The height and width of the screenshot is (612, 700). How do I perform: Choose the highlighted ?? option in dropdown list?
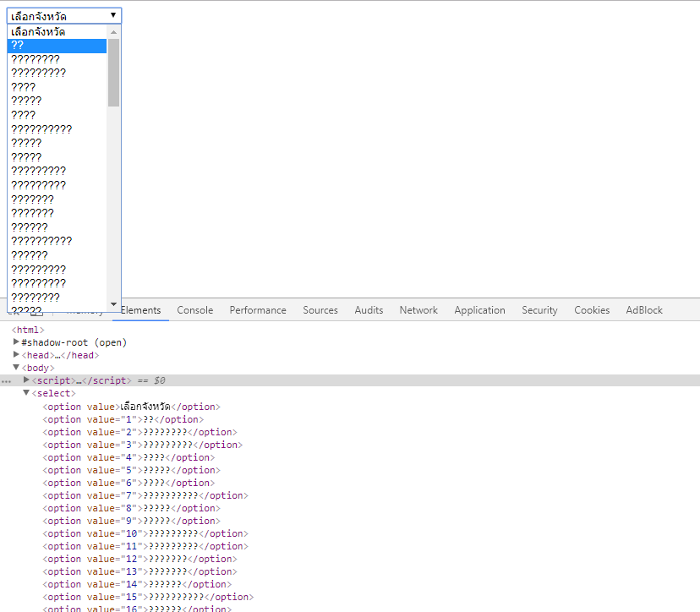57,46
